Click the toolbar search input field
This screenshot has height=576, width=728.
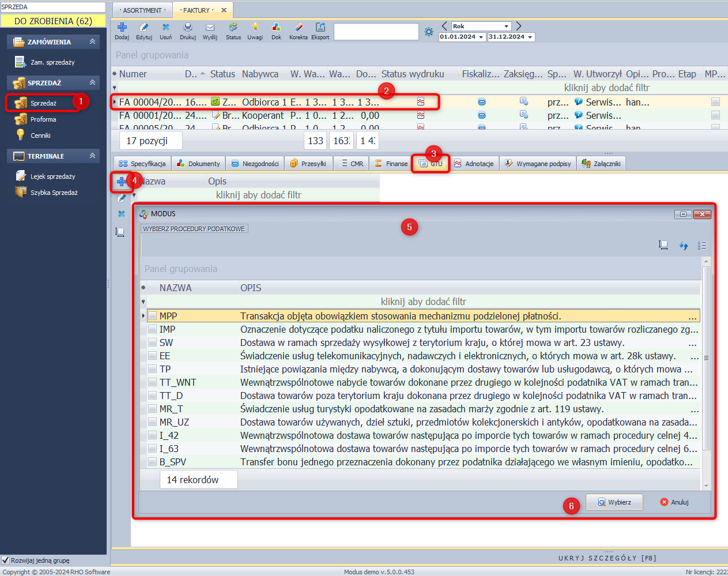pos(376,32)
